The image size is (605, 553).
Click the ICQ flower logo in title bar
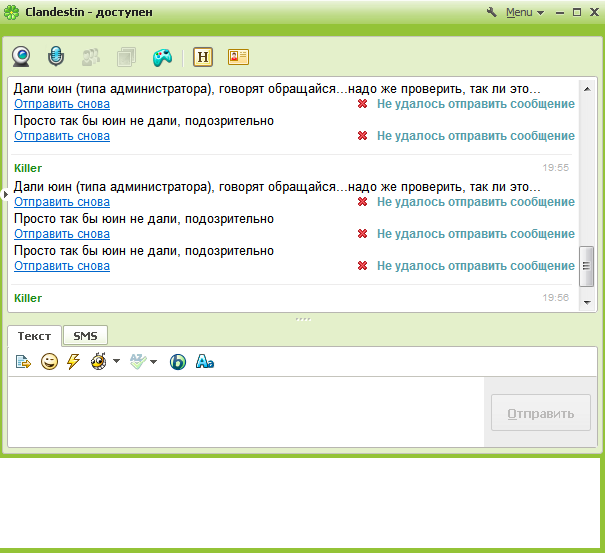pos(12,12)
